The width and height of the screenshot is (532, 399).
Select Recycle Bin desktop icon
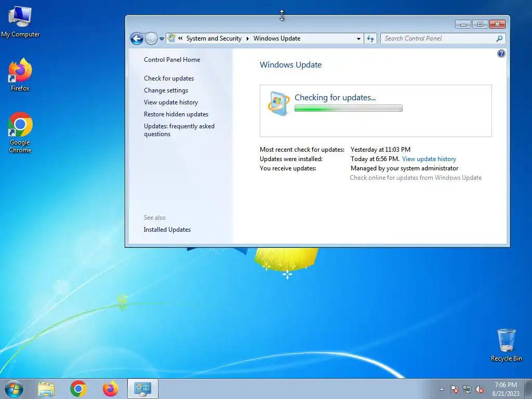point(506,345)
